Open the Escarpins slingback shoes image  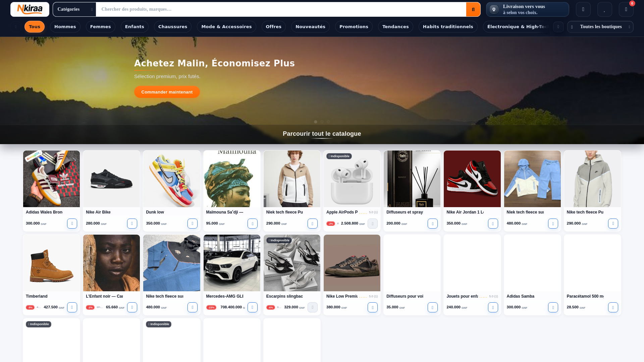tap(292, 263)
